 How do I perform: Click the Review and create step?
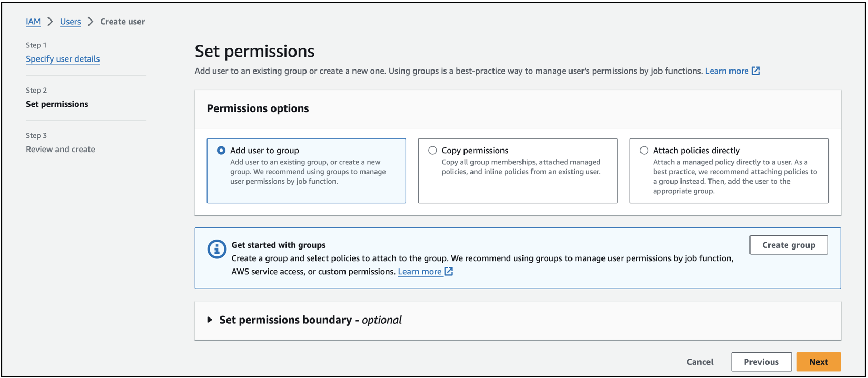pyautogui.click(x=61, y=150)
